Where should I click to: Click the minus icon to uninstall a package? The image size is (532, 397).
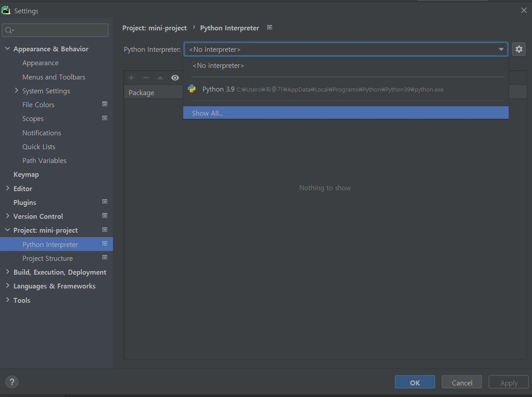(146, 78)
